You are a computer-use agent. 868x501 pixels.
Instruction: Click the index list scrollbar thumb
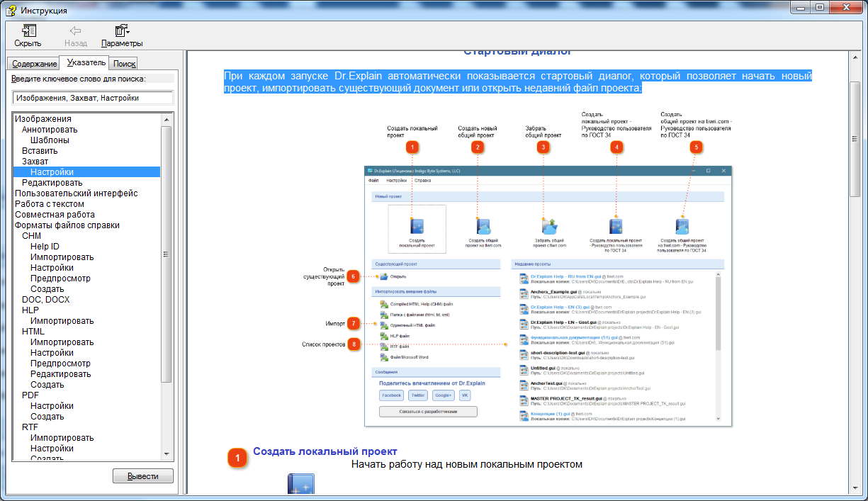(167, 255)
